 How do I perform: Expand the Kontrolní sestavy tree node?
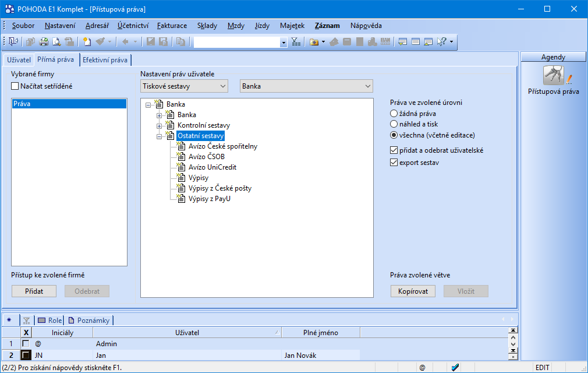(x=159, y=125)
